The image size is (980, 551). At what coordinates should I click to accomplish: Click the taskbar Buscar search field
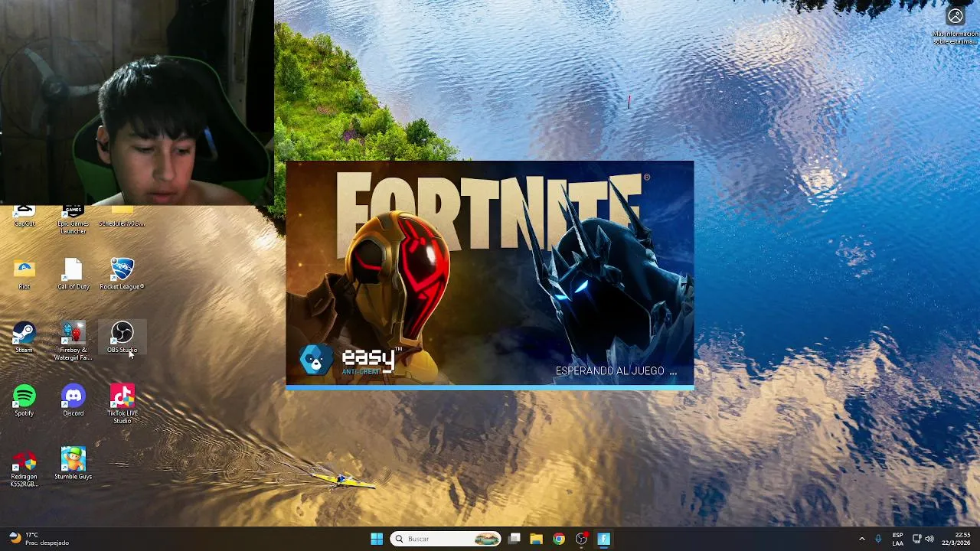(446, 539)
